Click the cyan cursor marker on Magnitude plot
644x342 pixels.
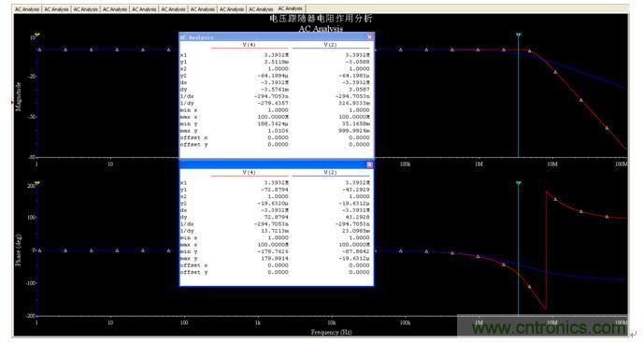519,35
